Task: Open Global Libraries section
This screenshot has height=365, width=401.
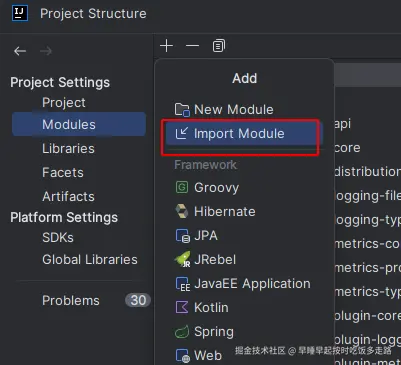Action: pyautogui.click(x=90, y=259)
